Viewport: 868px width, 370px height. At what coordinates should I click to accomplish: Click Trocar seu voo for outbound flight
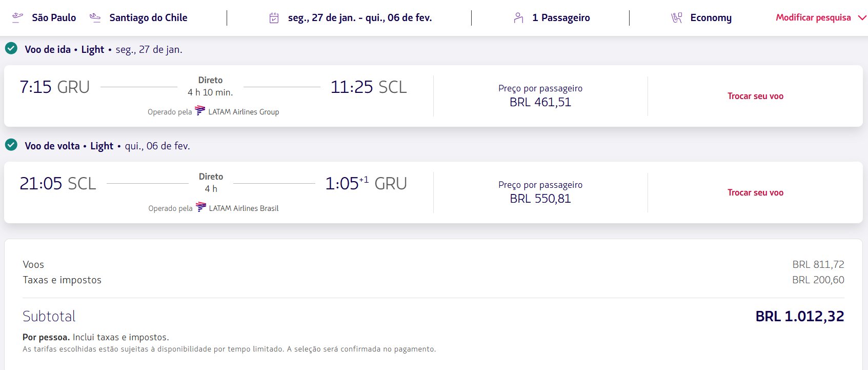(x=755, y=96)
